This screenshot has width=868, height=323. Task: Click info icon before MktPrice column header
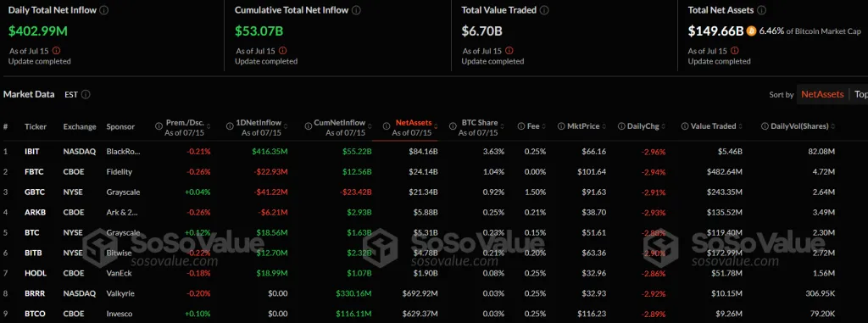tap(561, 126)
